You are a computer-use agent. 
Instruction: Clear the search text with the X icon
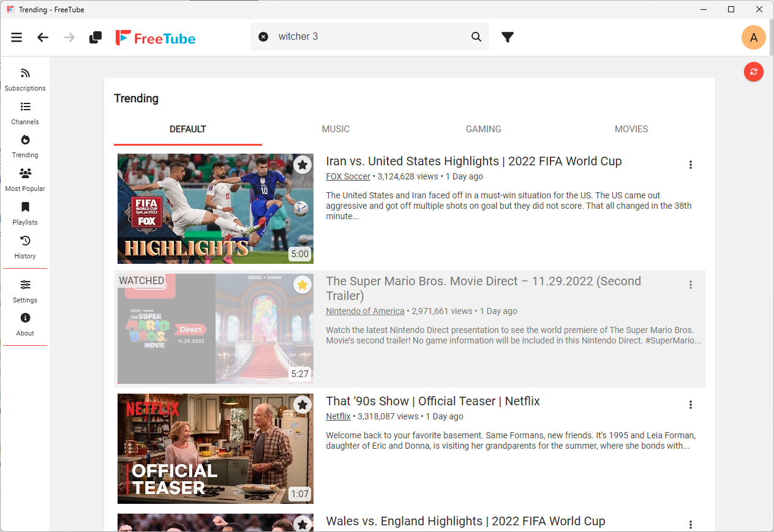(x=263, y=37)
